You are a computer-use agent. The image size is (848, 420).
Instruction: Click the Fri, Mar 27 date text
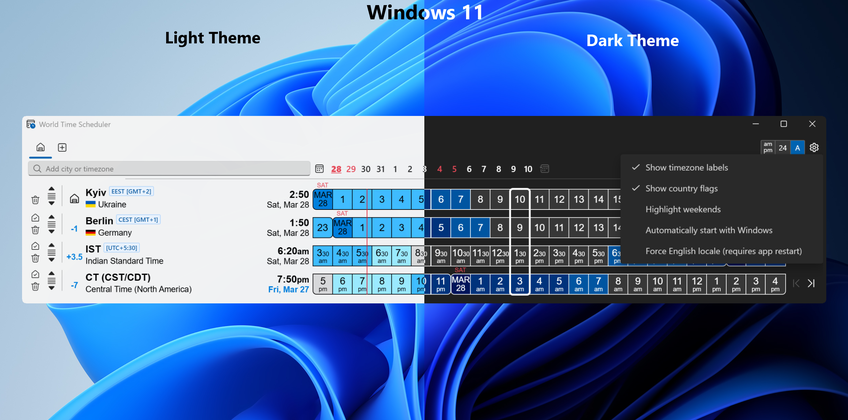(289, 290)
